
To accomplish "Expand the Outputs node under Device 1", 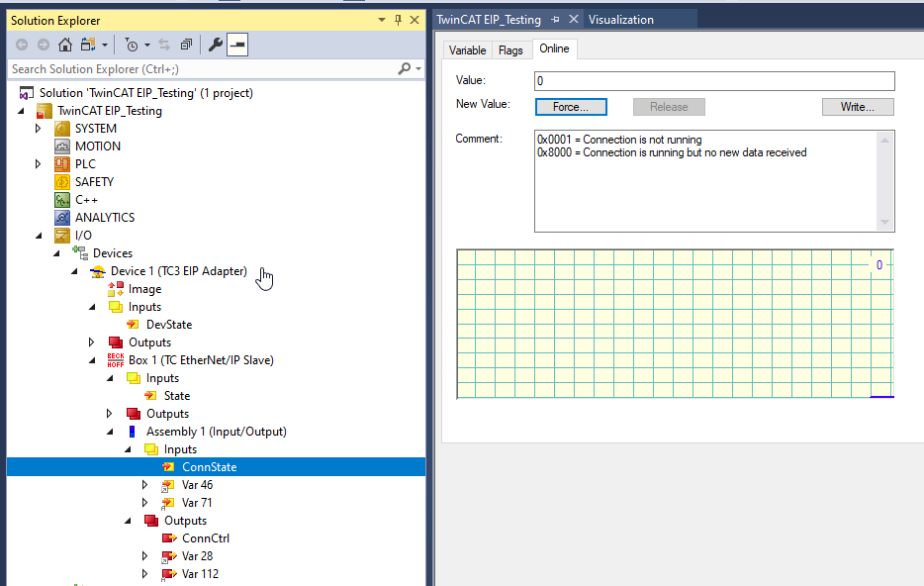I will 91,342.
